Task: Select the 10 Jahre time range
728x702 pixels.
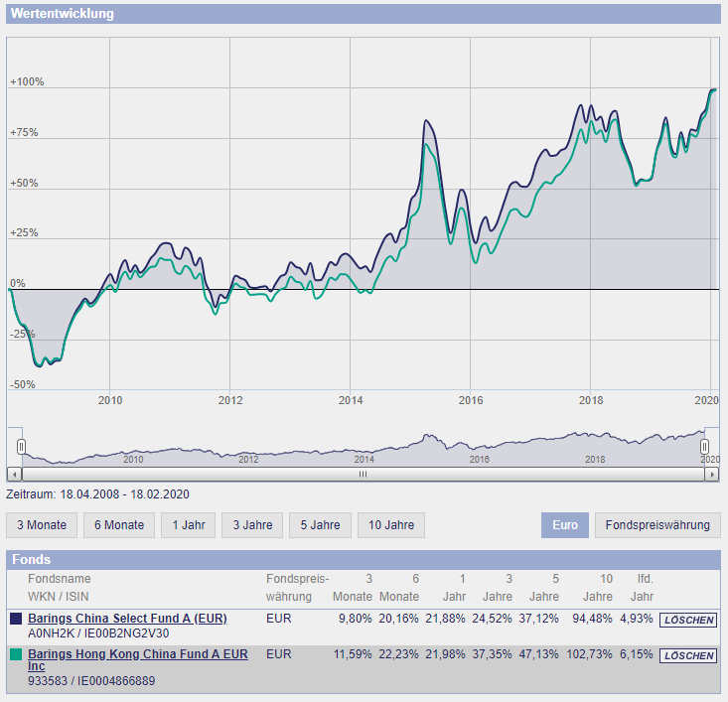Action: click(x=391, y=525)
